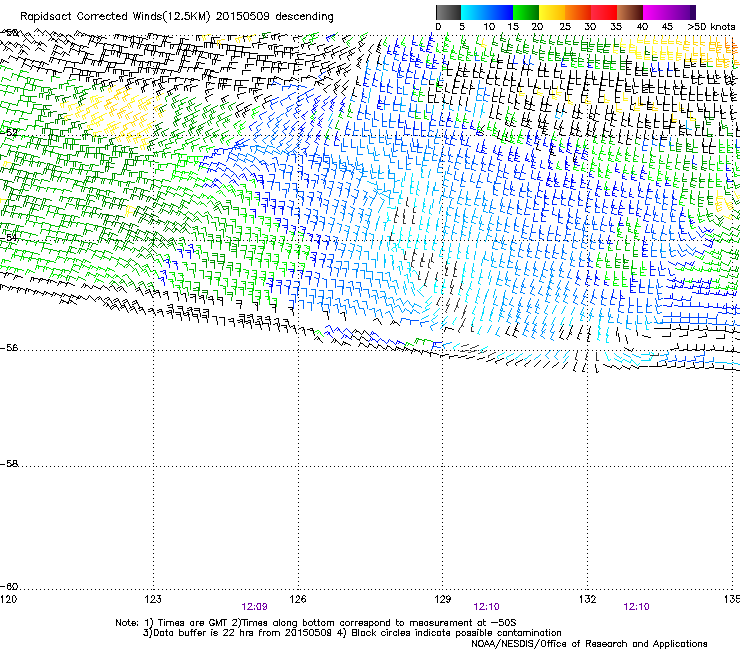Click the NOAA/NESDIS credit text

coord(589,644)
